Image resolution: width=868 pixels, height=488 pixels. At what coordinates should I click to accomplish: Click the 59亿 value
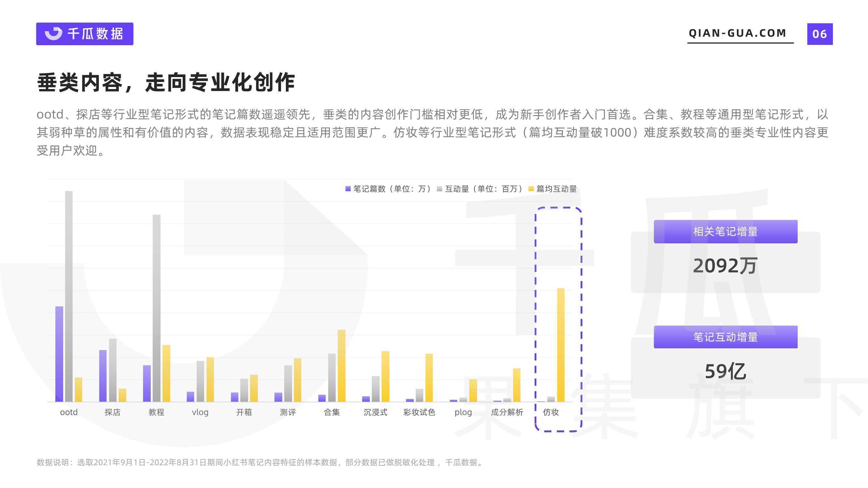click(725, 371)
